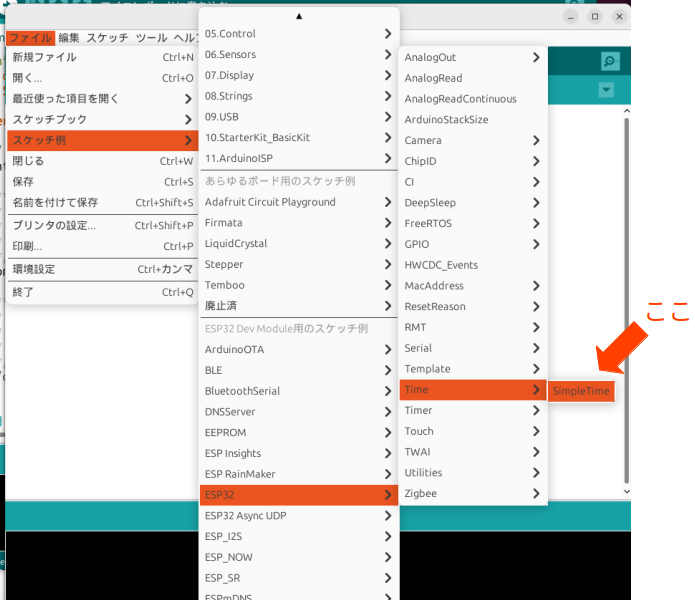Open the SimpleTime example sketch
Viewport: 695px width, 600px height.
581,391
